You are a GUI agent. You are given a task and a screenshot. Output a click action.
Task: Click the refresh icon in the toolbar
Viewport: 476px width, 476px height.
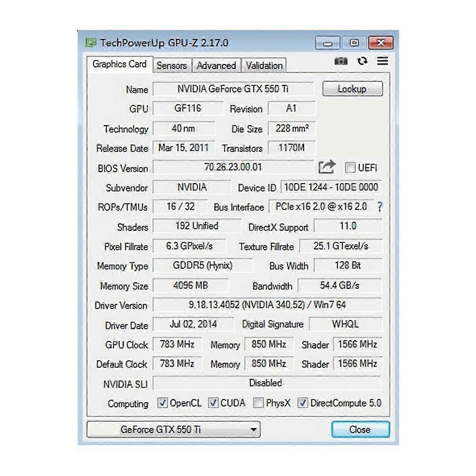(362, 61)
